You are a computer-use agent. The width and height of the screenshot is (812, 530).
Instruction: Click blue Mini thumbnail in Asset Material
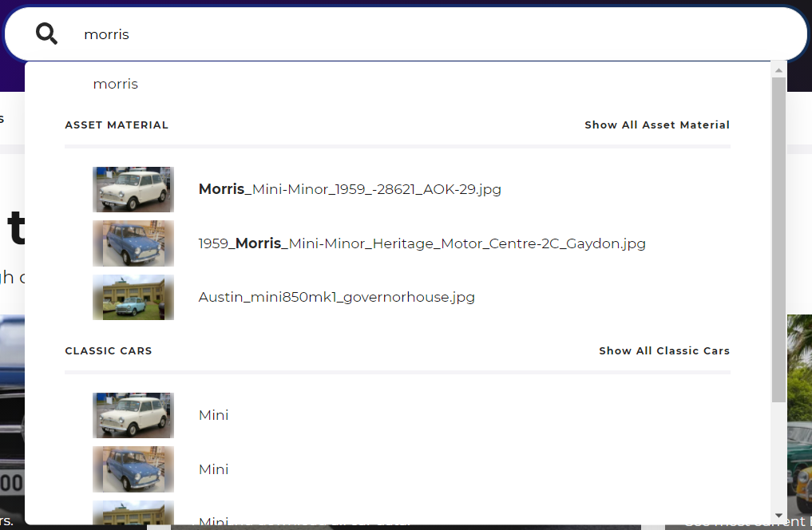coord(133,243)
